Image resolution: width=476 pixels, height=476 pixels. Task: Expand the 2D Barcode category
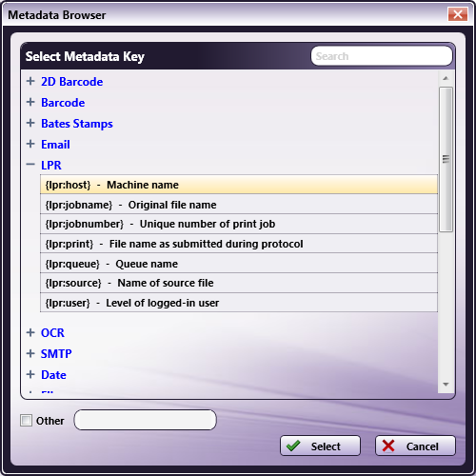click(x=30, y=81)
